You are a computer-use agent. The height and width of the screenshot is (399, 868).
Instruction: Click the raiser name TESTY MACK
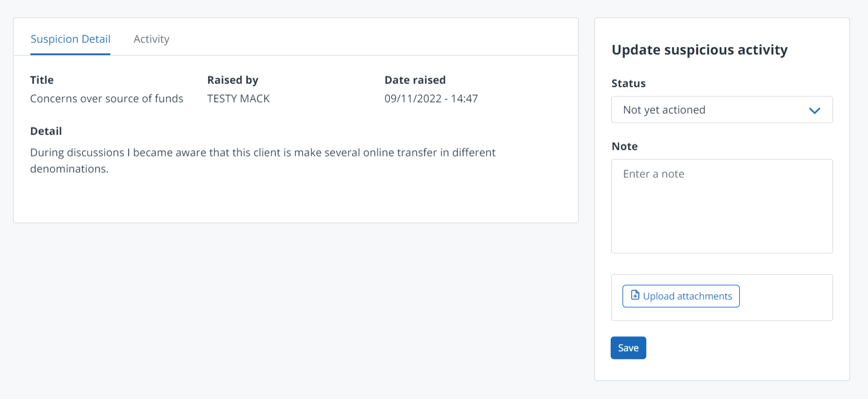tap(238, 98)
